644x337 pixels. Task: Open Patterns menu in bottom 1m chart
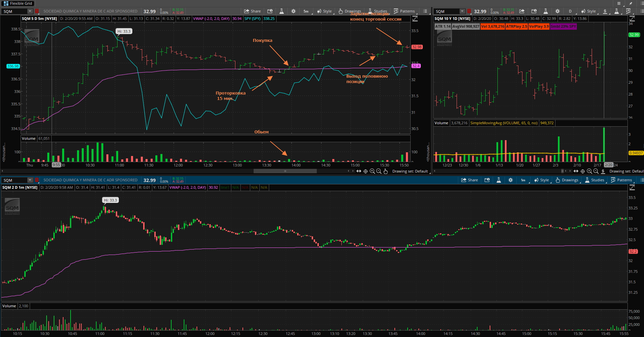point(621,180)
